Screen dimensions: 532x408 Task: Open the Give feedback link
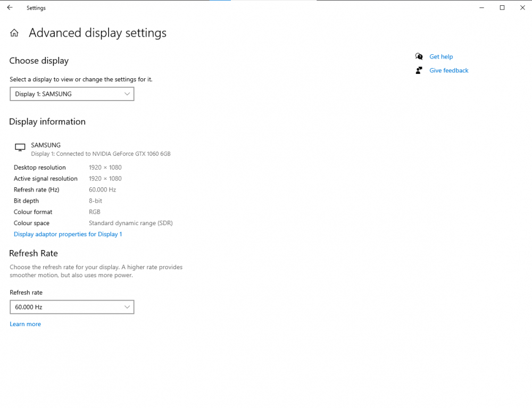tap(449, 70)
